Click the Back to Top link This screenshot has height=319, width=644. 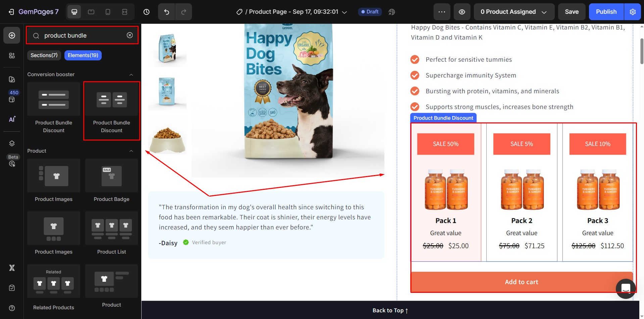390,311
